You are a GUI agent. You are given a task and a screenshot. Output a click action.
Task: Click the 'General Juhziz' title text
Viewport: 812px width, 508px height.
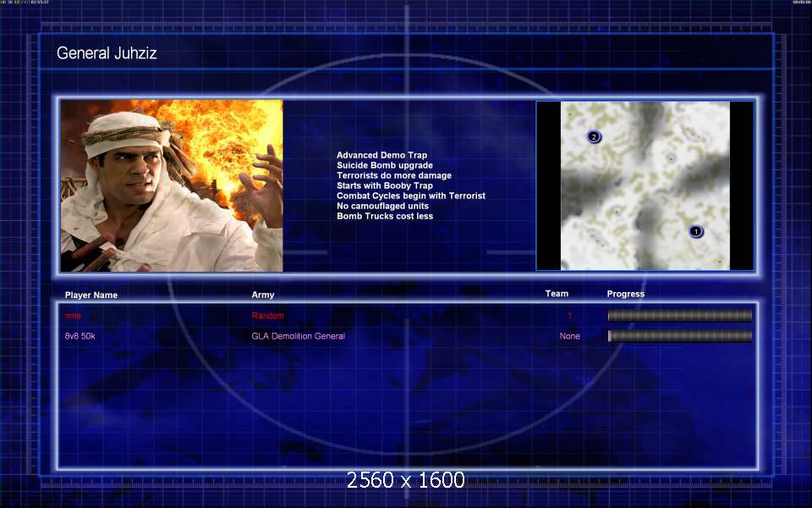[x=107, y=52]
